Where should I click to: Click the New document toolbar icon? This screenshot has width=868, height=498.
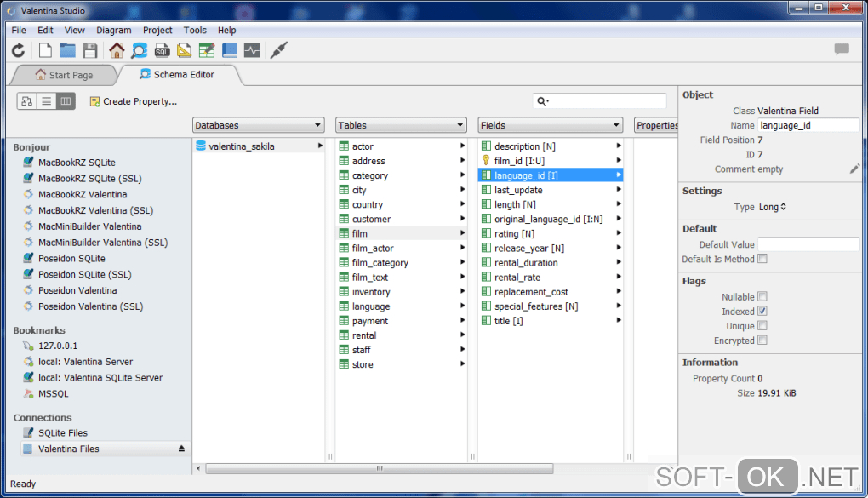tap(45, 51)
